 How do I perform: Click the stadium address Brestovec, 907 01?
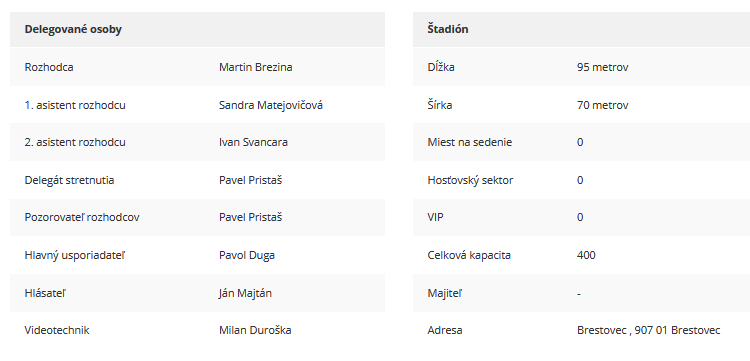[x=649, y=330]
